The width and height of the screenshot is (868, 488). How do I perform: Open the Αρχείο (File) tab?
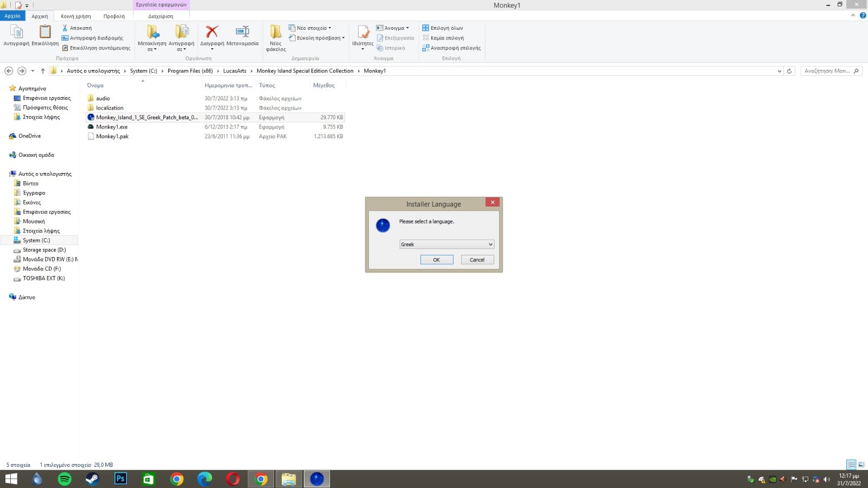[x=12, y=16]
